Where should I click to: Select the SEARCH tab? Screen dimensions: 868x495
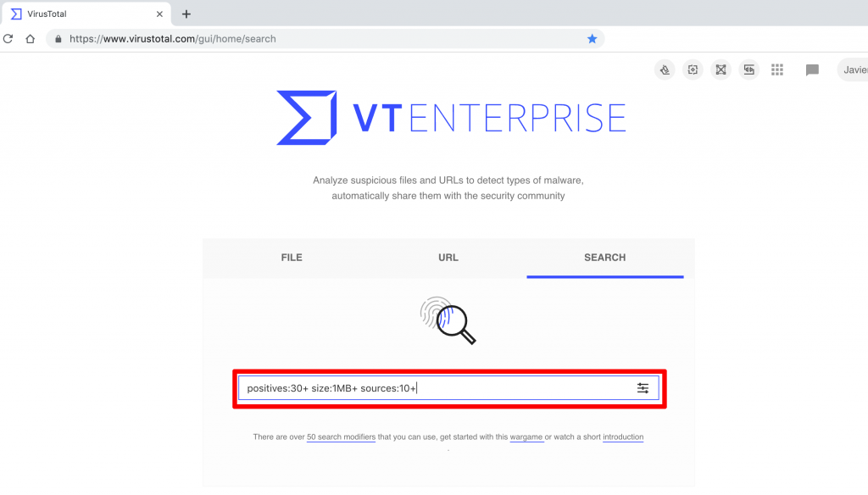click(605, 258)
